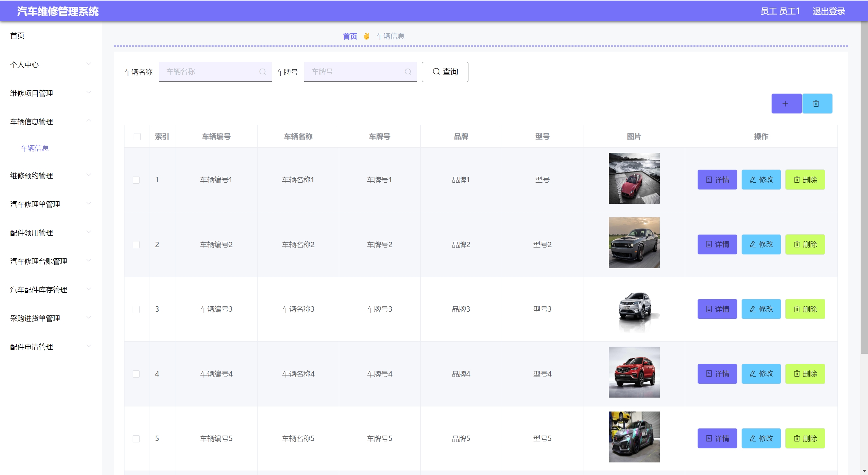868x475 pixels.
Task: Open HKS race car thumbnail in row 5
Action: 634,437
